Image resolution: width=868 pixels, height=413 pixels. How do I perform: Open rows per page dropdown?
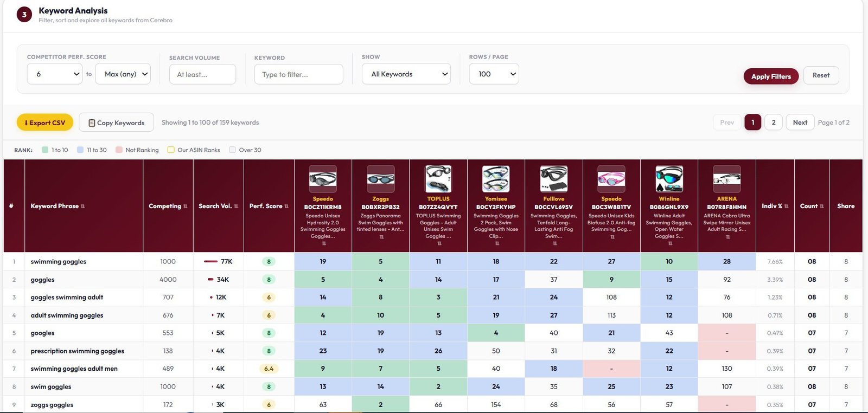494,74
